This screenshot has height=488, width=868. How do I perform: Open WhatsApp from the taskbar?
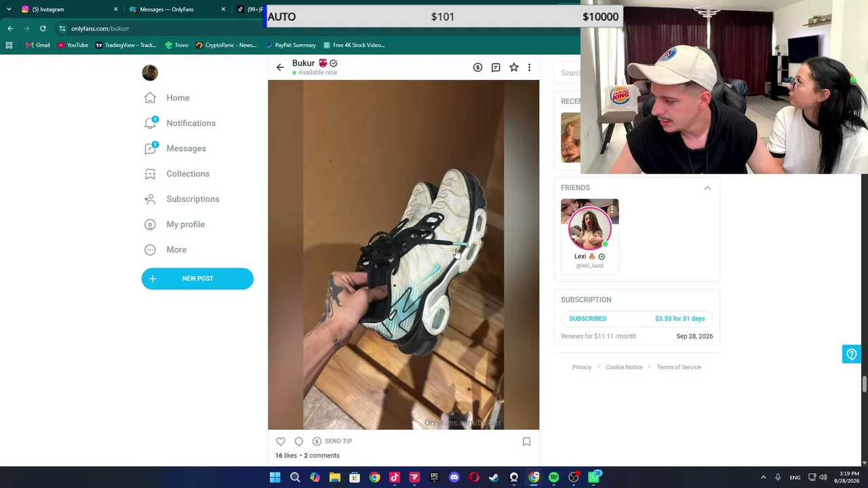[594, 477]
